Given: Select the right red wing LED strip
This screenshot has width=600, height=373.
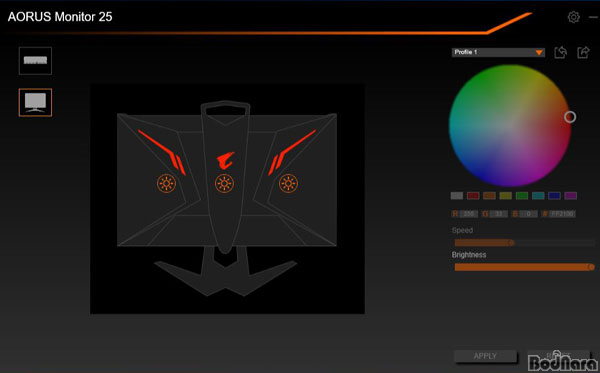Looking at the screenshot, I should click(x=292, y=152).
